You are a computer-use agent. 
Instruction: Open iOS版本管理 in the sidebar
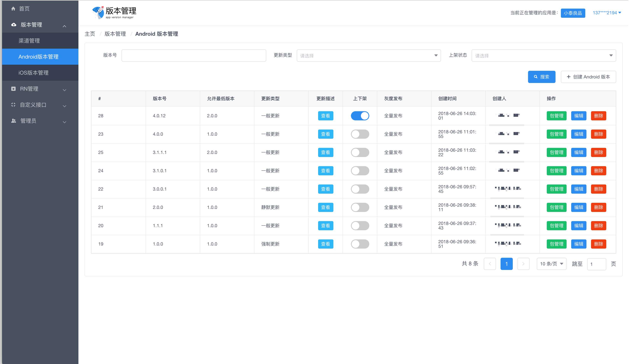point(33,73)
